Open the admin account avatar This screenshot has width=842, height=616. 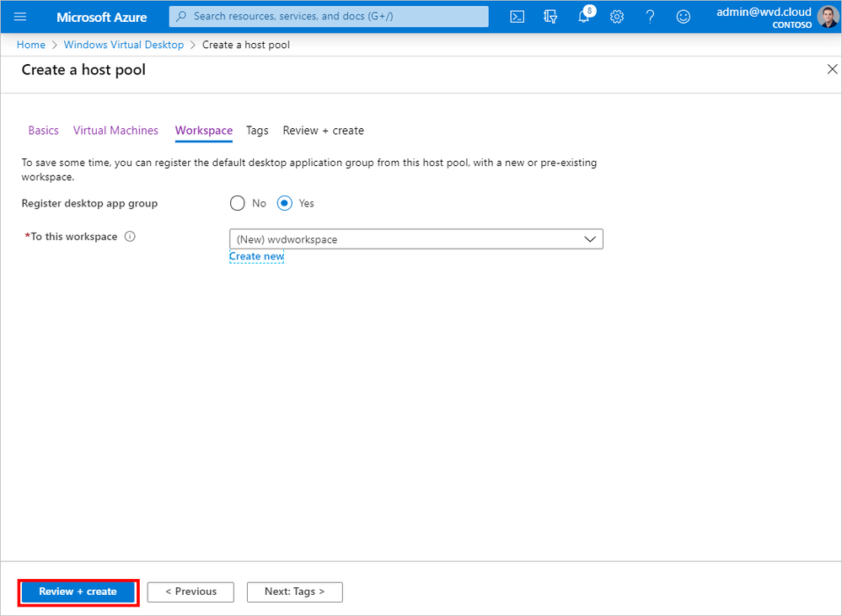(828, 17)
